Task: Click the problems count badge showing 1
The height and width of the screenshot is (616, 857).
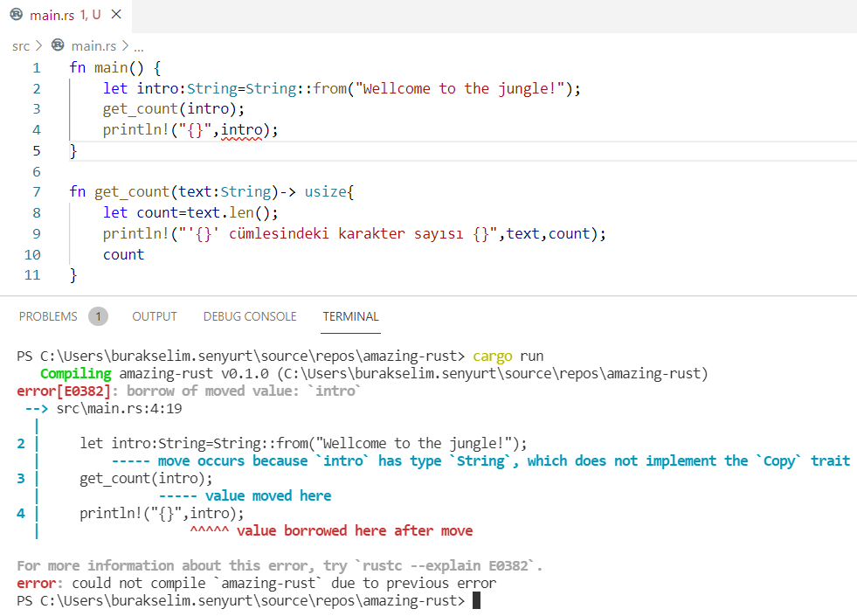Action: coord(98,316)
